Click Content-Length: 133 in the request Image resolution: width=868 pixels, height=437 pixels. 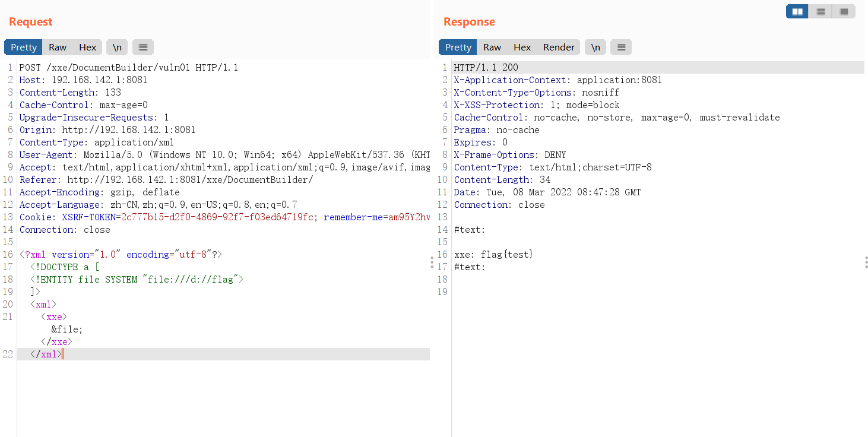click(x=70, y=93)
